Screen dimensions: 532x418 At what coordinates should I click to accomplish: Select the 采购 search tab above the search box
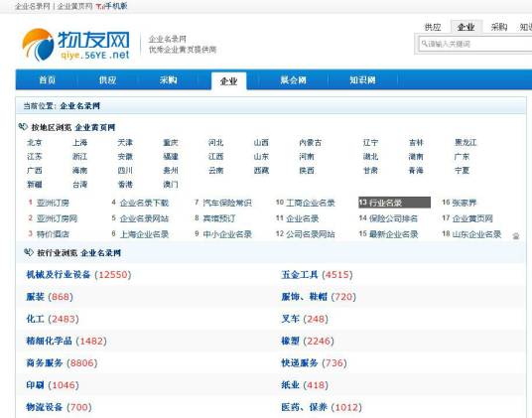pyautogui.click(x=498, y=27)
